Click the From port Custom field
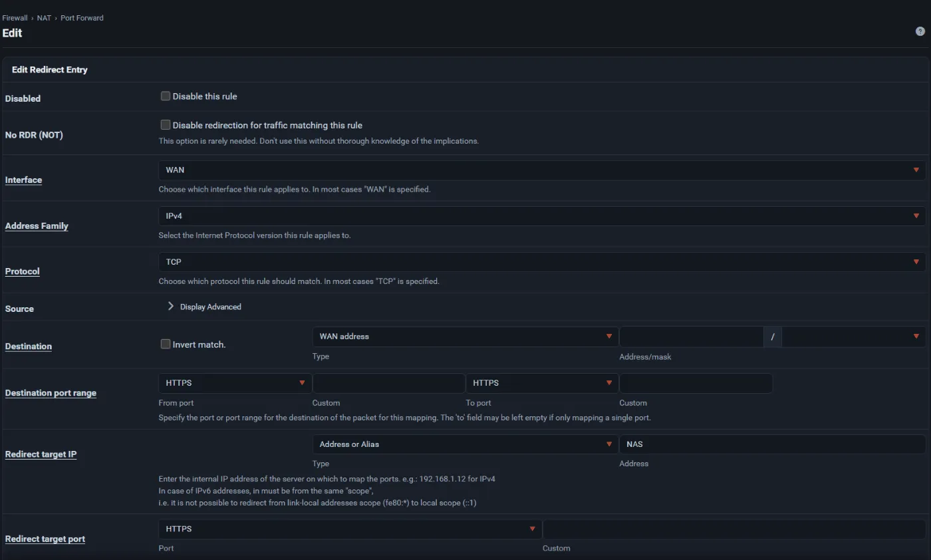This screenshot has height=560, width=931. click(x=389, y=383)
